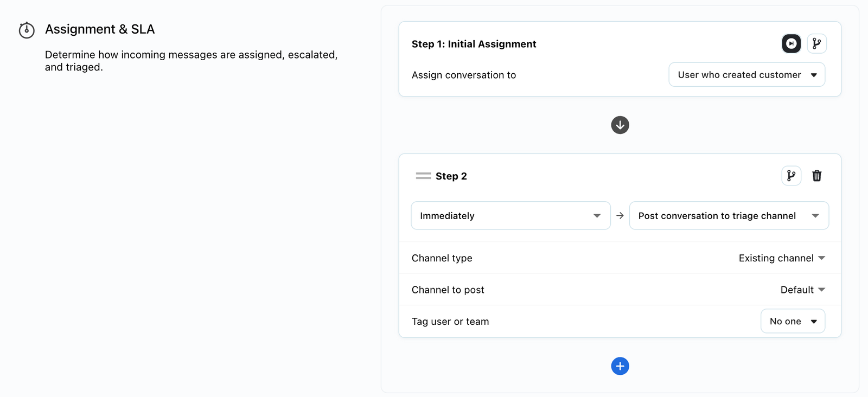The height and width of the screenshot is (397, 868).
Task: Click the "Assignment & SLA" section heading
Action: [x=100, y=29]
